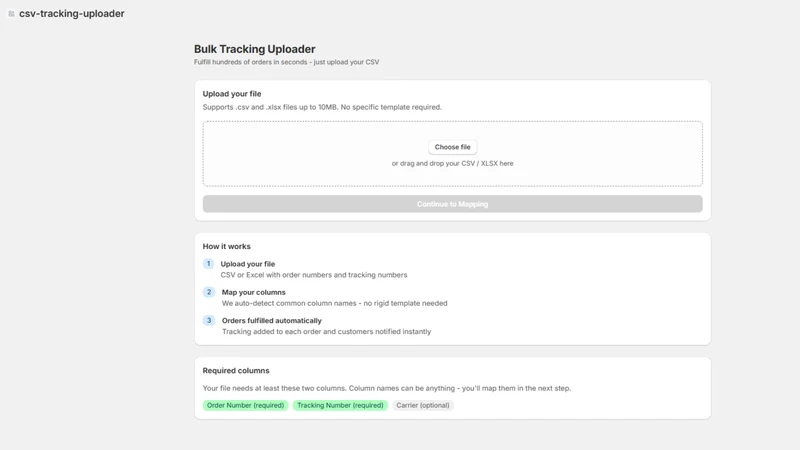Click the 'Upload your file' step one title
Viewport: 800px width, 450px height.
click(248, 264)
